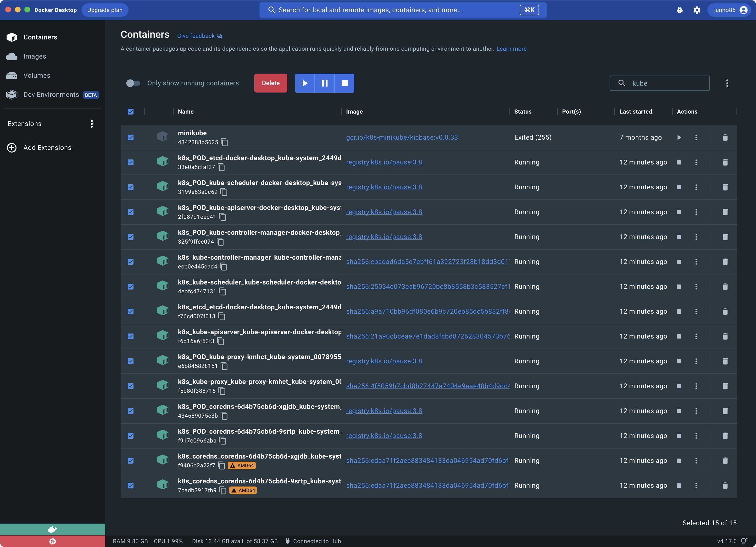Viewport: 756px width, 547px height.
Task: Open the troubleshoot bug icon in the top bar
Action: pyautogui.click(x=679, y=10)
